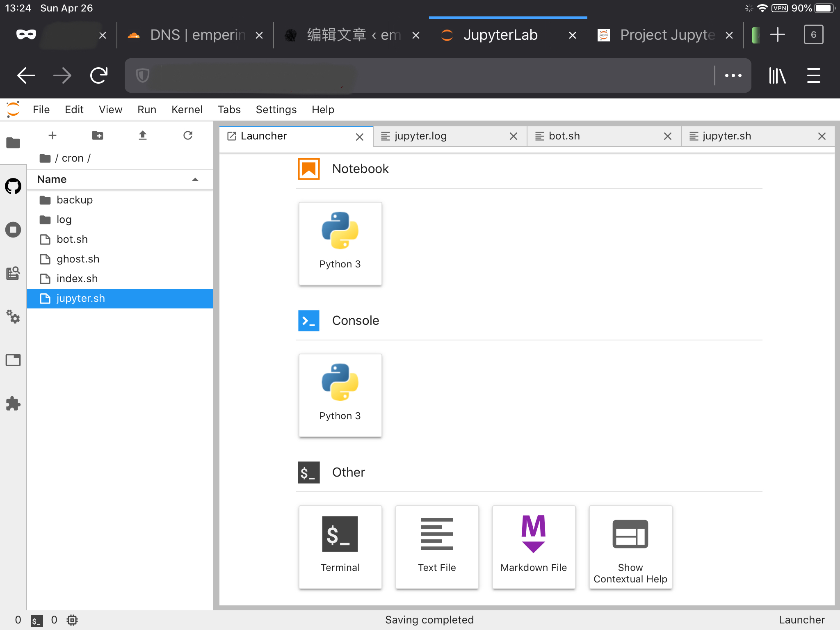Toggle sort order by Name
This screenshot has height=630, width=840.
point(120,179)
